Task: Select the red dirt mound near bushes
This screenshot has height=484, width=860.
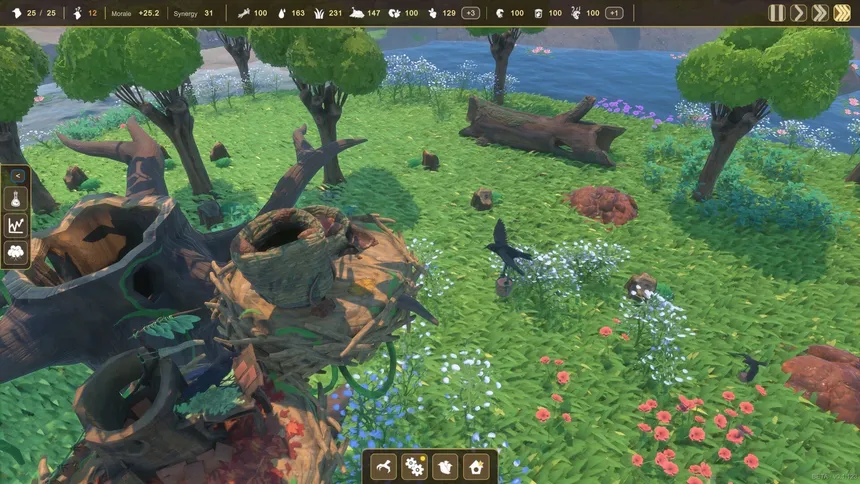Action: [602, 204]
